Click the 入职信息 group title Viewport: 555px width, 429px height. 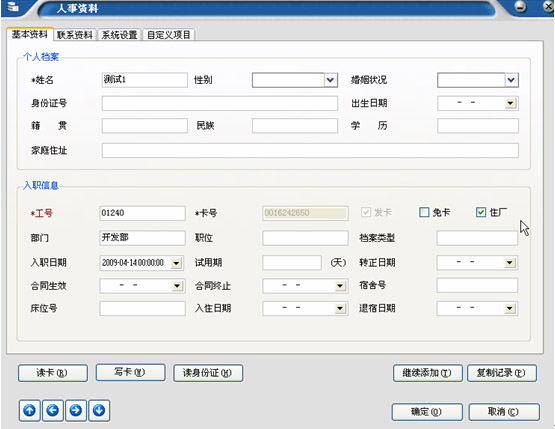[41, 185]
